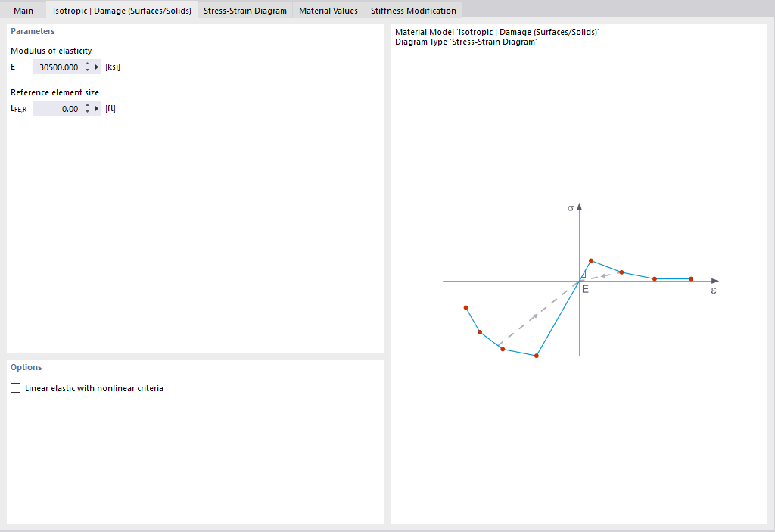
Task: Click the Options section heading
Action: tap(26, 367)
